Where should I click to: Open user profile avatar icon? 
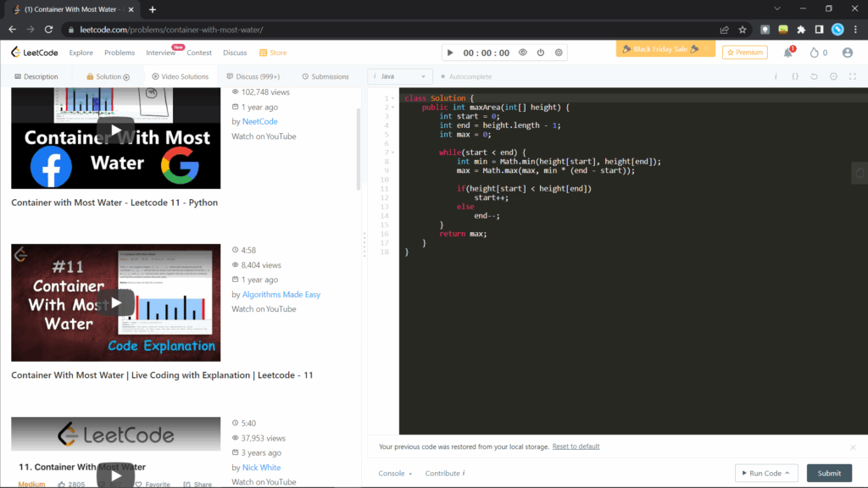(848, 53)
